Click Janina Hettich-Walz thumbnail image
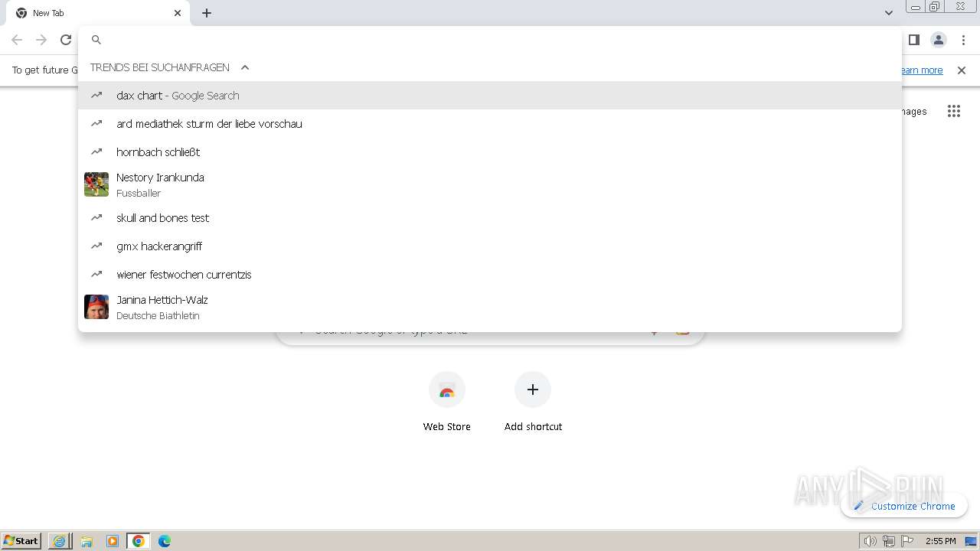This screenshot has height=551, width=980. pos(96,307)
